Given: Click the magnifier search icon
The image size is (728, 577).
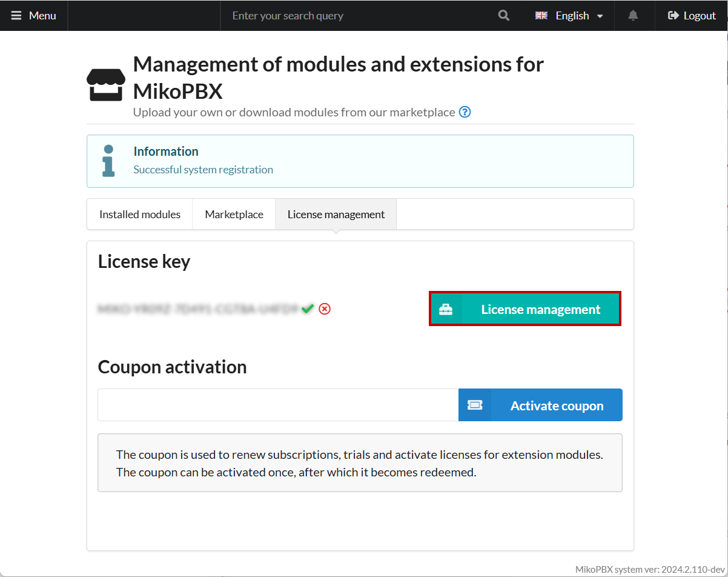Looking at the screenshot, I should point(503,16).
